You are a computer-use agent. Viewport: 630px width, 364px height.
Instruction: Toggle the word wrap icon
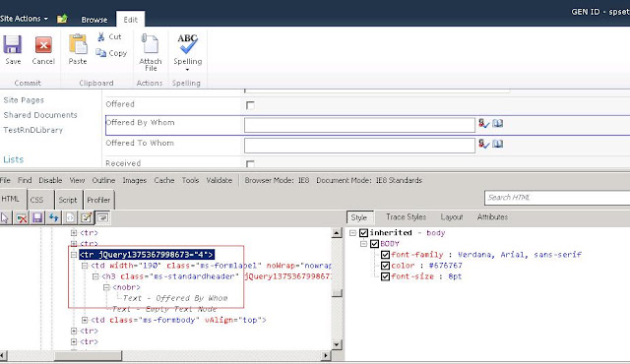click(102, 218)
